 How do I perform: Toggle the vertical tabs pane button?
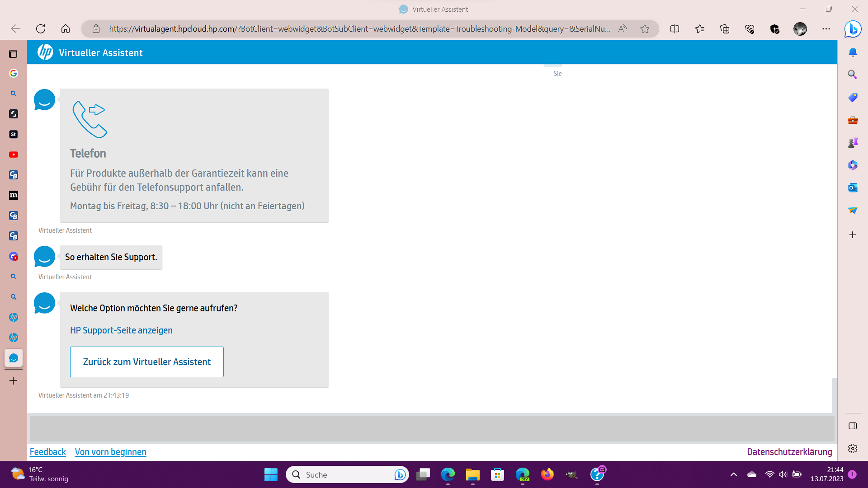(x=13, y=54)
